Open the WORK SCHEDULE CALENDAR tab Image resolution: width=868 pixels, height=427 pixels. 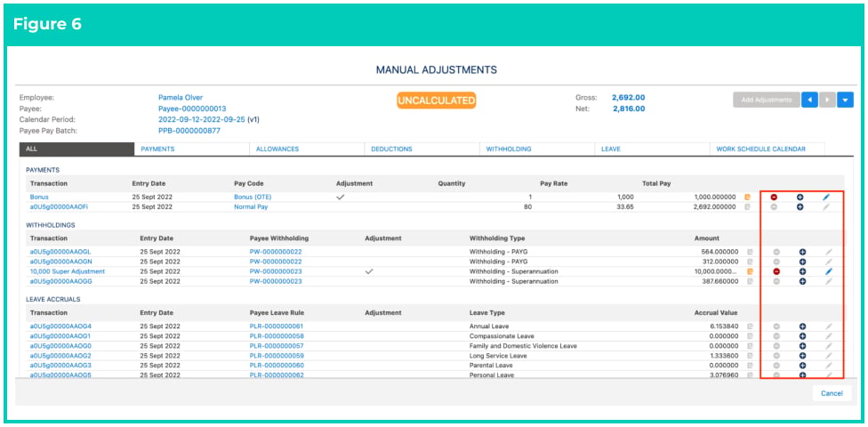click(768, 149)
